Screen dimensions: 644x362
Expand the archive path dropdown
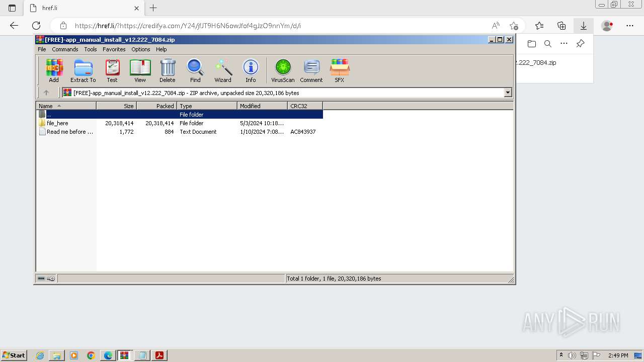(x=508, y=93)
